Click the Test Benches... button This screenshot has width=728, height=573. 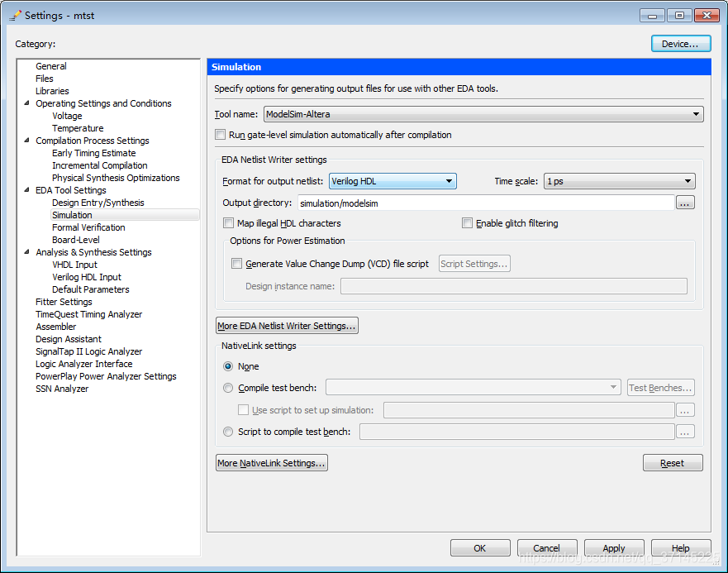pyautogui.click(x=661, y=388)
